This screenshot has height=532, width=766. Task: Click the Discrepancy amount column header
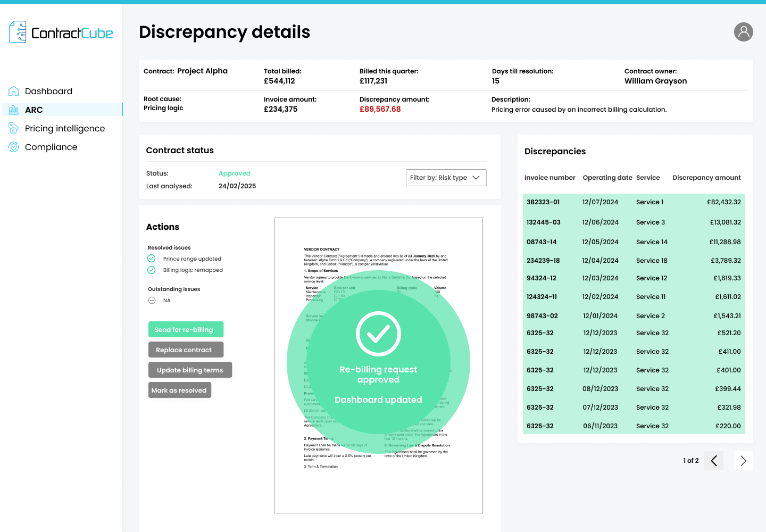pyautogui.click(x=706, y=178)
